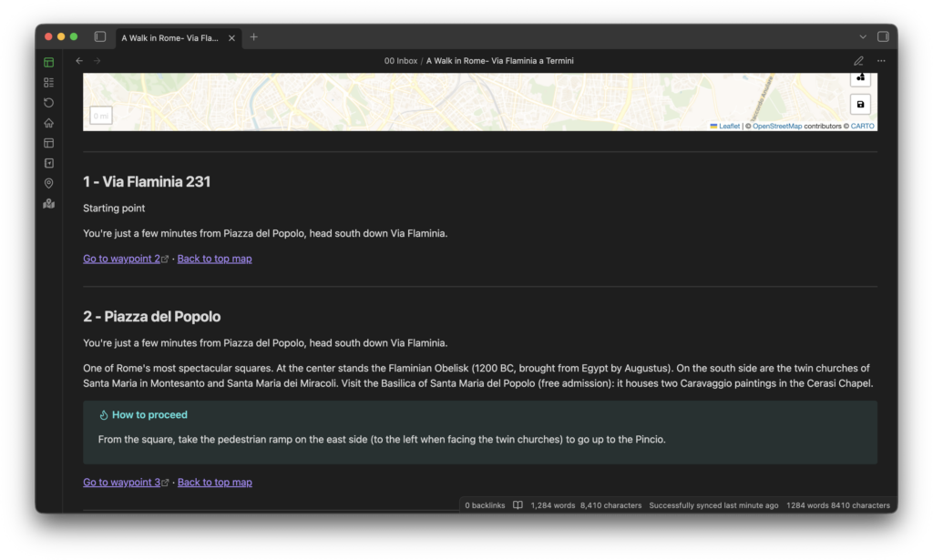Viewport: 933px width, 560px height.
Task: Expand the How to proceed callout
Action: click(143, 415)
